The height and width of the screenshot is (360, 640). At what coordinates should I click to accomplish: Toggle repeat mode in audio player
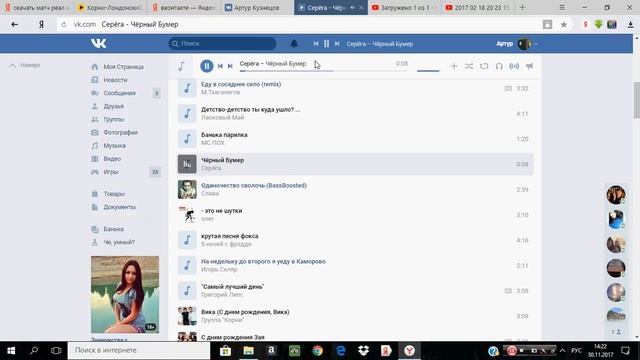(x=484, y=66)
